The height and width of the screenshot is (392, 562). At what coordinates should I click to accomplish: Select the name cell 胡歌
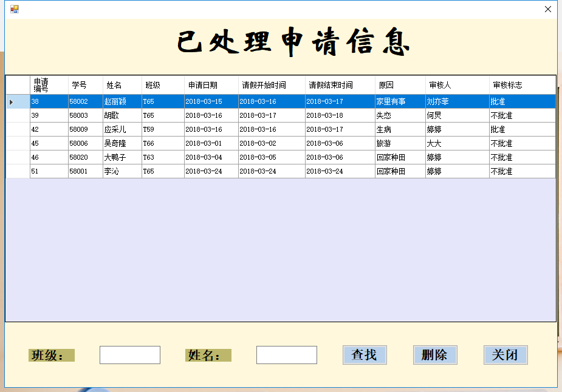coord(122,115)
